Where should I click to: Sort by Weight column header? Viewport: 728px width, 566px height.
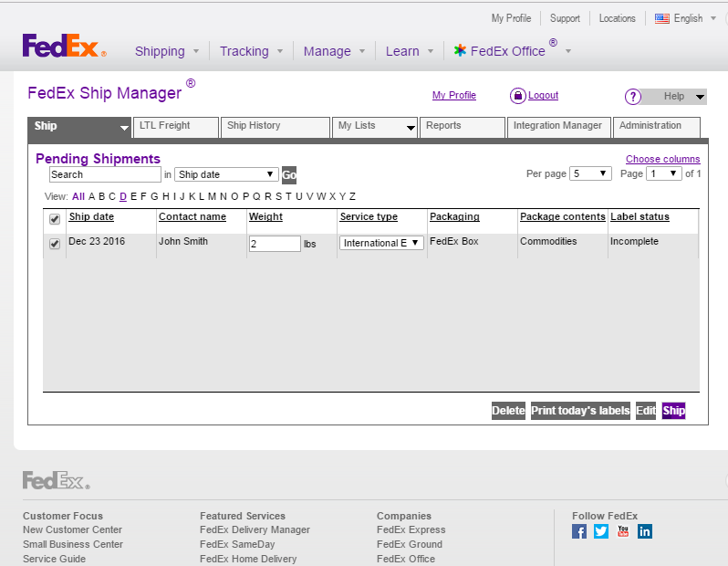tap(265, 216)
